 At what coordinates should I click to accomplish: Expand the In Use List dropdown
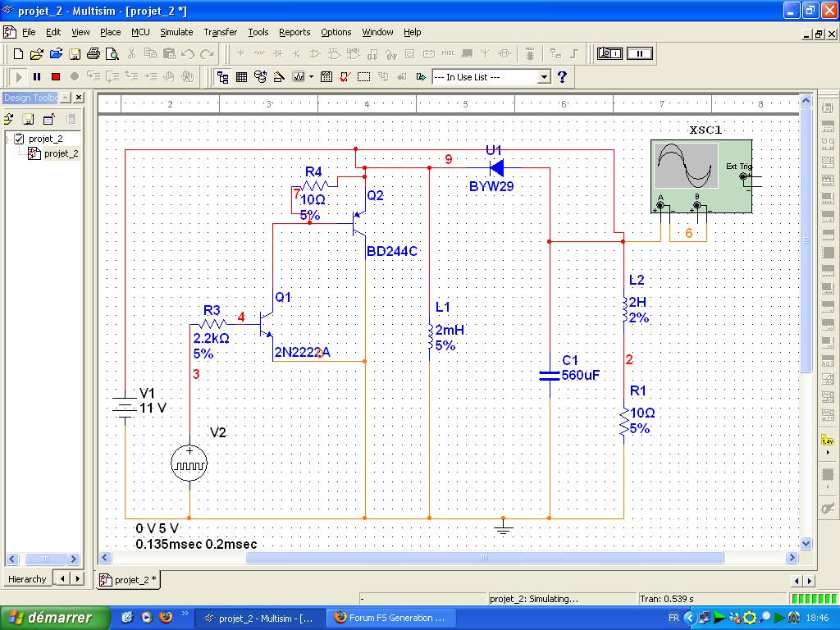click(x=543, y=76)
